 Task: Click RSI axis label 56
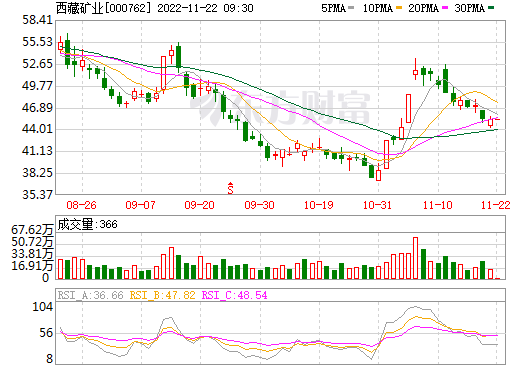point(46,333)
